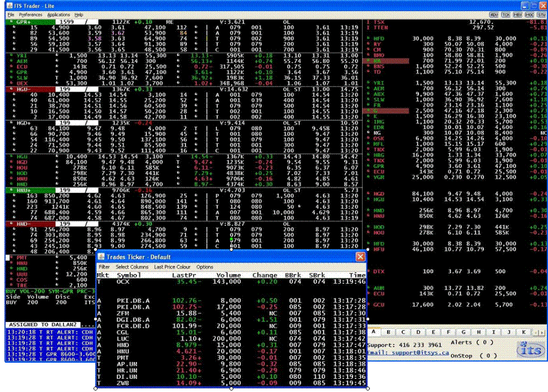Select the UEX row in quote list

pos(184,83)
